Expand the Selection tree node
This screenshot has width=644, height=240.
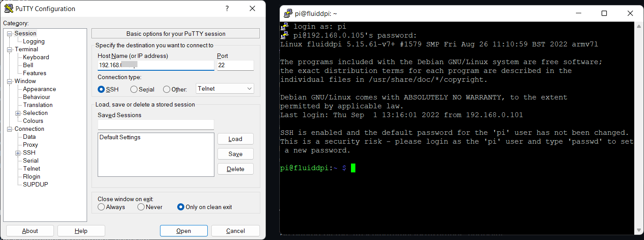click(x=18, y=113)
